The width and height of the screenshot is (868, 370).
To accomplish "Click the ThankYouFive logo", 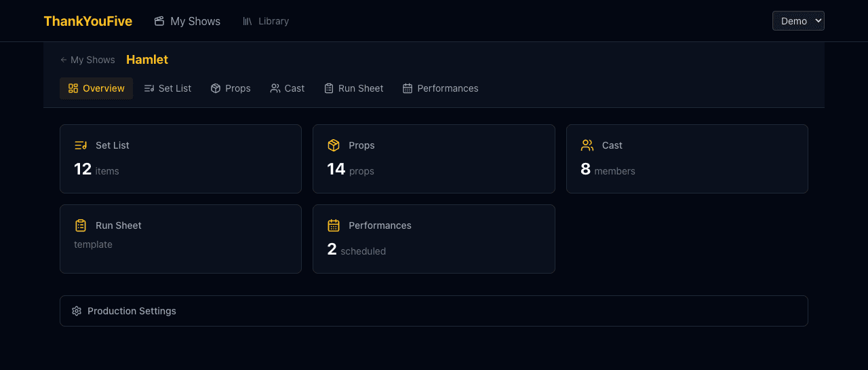I will (88, 21).
